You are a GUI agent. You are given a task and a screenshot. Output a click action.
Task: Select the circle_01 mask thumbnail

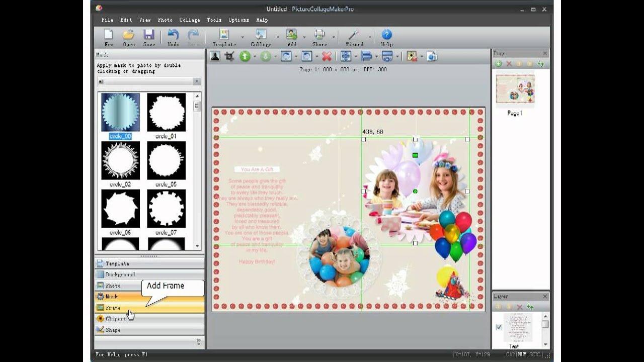coord(166,113)
